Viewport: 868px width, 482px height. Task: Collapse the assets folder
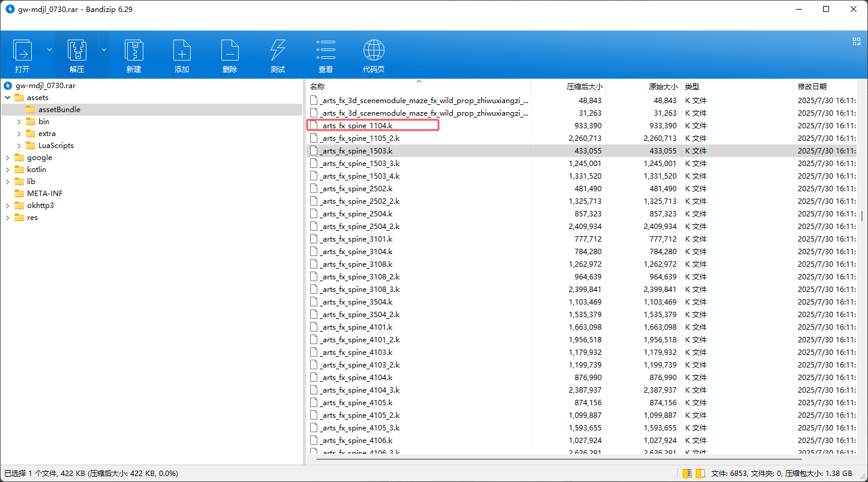pos(7,98)
